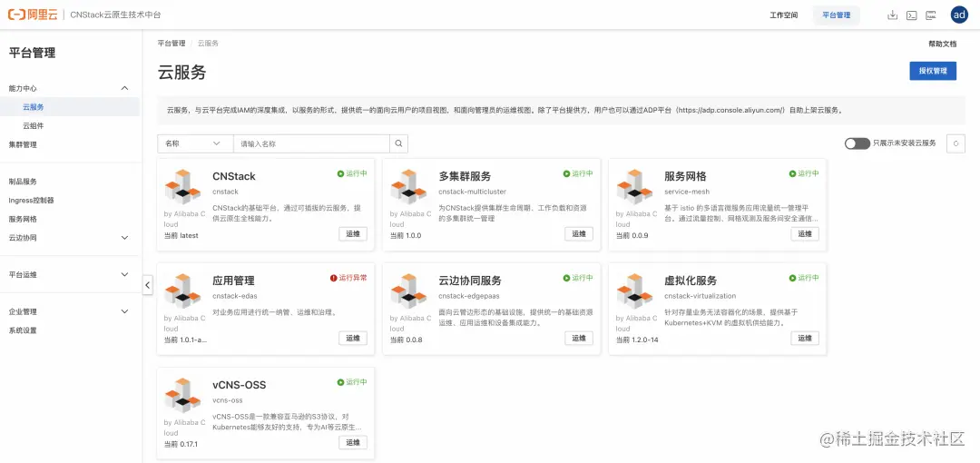This screenshot has height=463, width=980.
Task: Click the vCNS-OSS cube icon
Action: (182, 396)
